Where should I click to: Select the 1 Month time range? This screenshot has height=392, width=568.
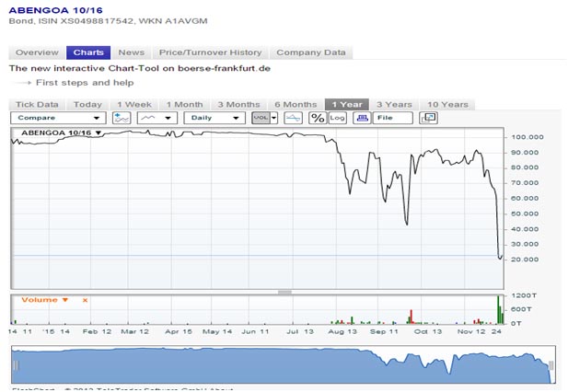click(185, 105)
